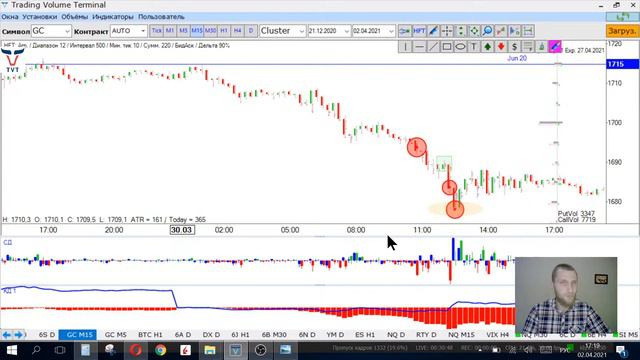Click the green center-chart target icon
Viewport: 640px width, 360px height.
tap(474, 31)
